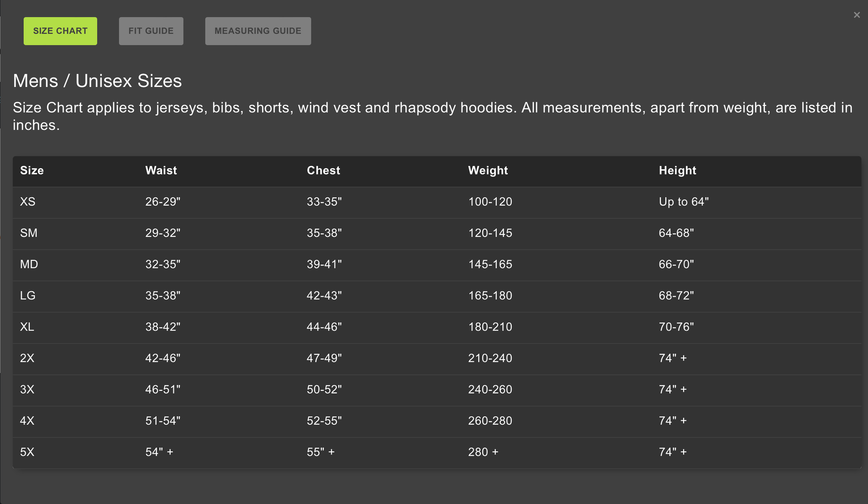The image size is (868, 504).
Task: Click chest value 50-52"
Action: 324,390
